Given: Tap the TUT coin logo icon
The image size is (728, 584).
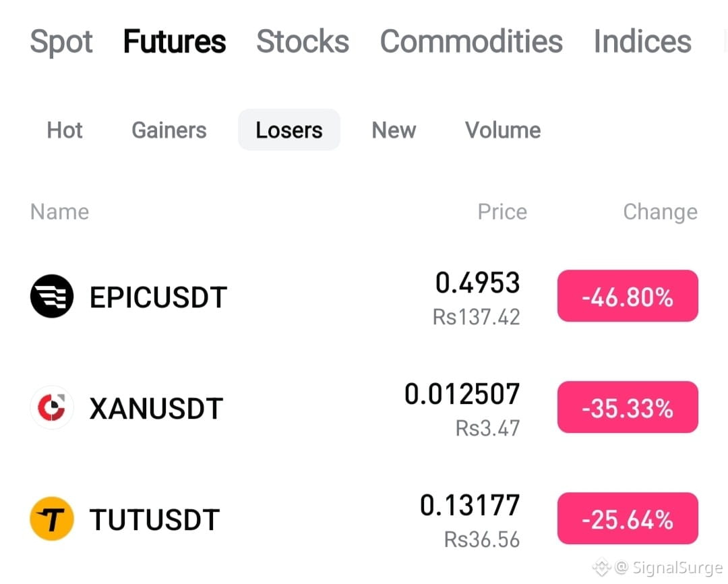Looking at the screenshot, I should tap(51, 519).
